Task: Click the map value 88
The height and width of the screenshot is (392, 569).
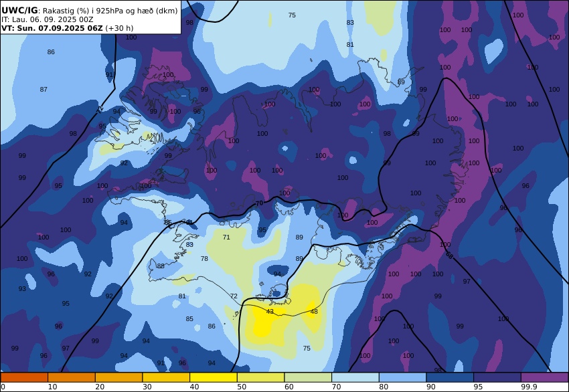Action: pos(161,266)
